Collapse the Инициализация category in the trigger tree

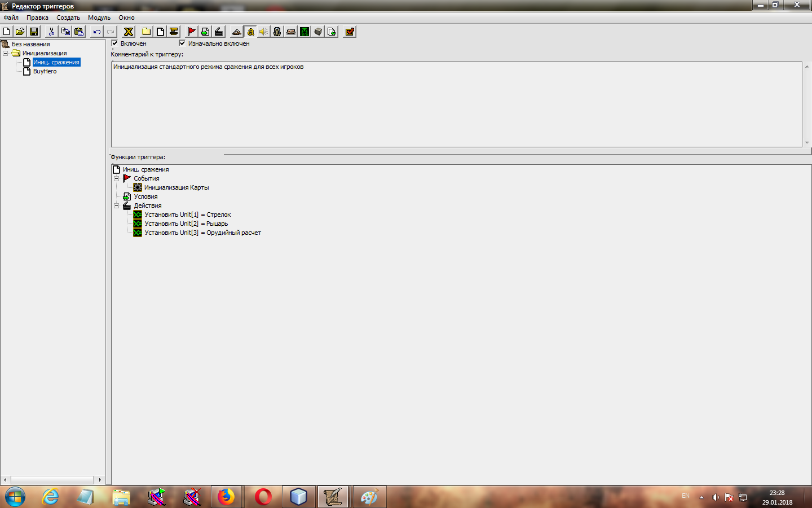click(6, 53)
